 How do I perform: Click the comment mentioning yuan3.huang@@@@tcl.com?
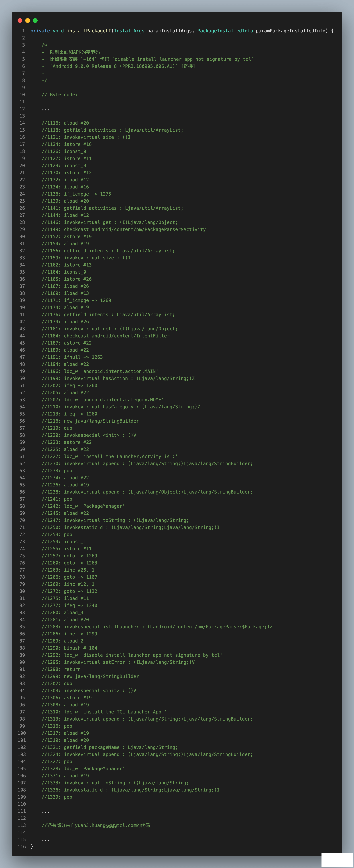click(x=96, y=825)
